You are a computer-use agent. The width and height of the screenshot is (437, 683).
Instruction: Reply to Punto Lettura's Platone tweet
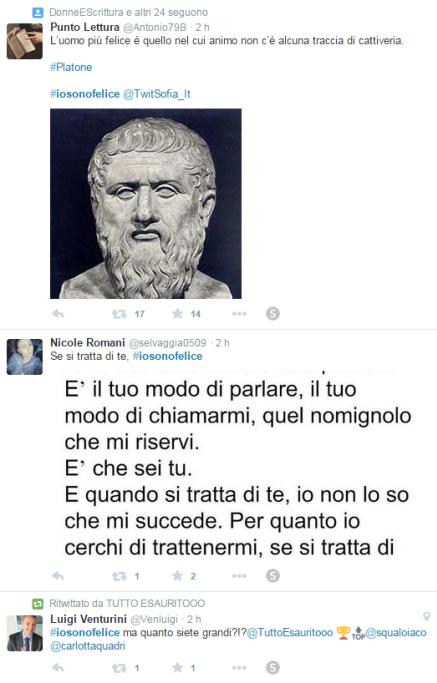tap(58, 314)
